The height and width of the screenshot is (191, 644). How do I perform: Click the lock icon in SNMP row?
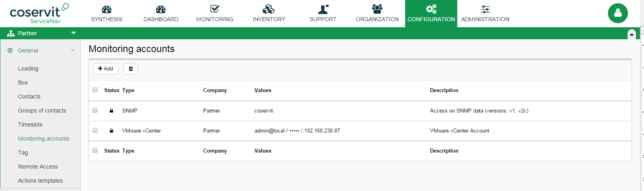click(111, 111)
